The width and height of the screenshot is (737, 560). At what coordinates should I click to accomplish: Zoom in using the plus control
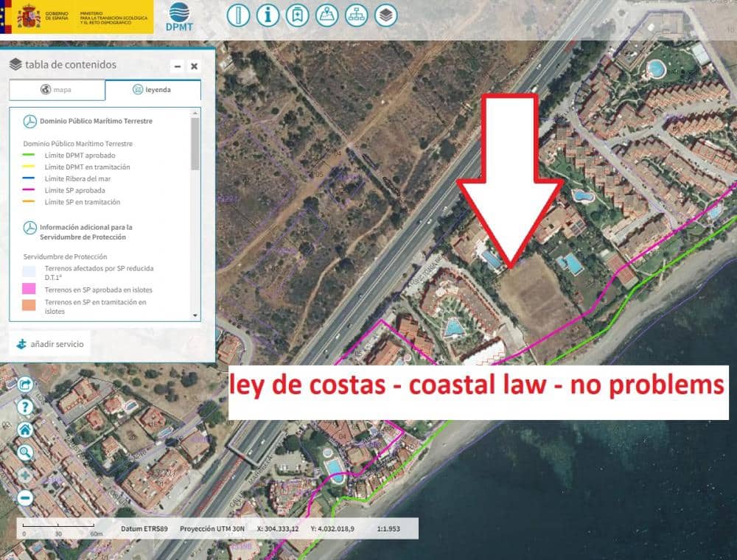[x=24, y=475]
